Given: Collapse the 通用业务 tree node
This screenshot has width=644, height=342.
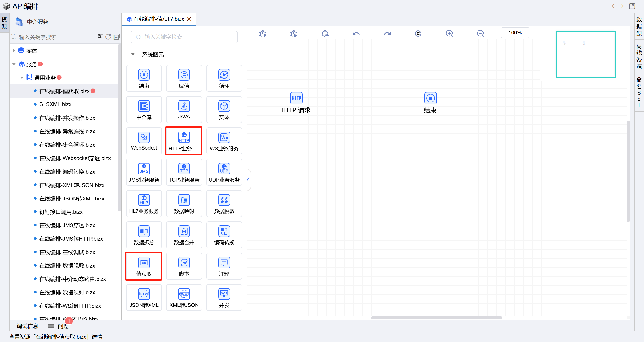Looking at the screenshot, I should point(22,78).
